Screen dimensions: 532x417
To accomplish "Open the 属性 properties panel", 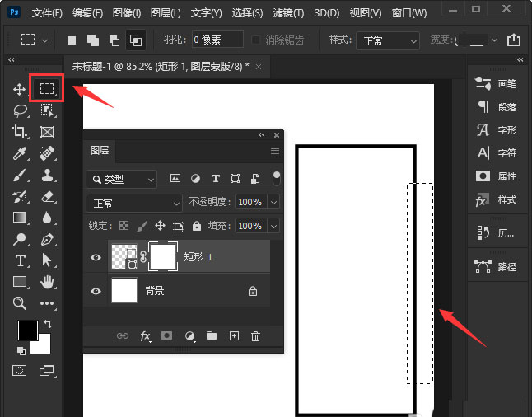I will pos(496,176).
